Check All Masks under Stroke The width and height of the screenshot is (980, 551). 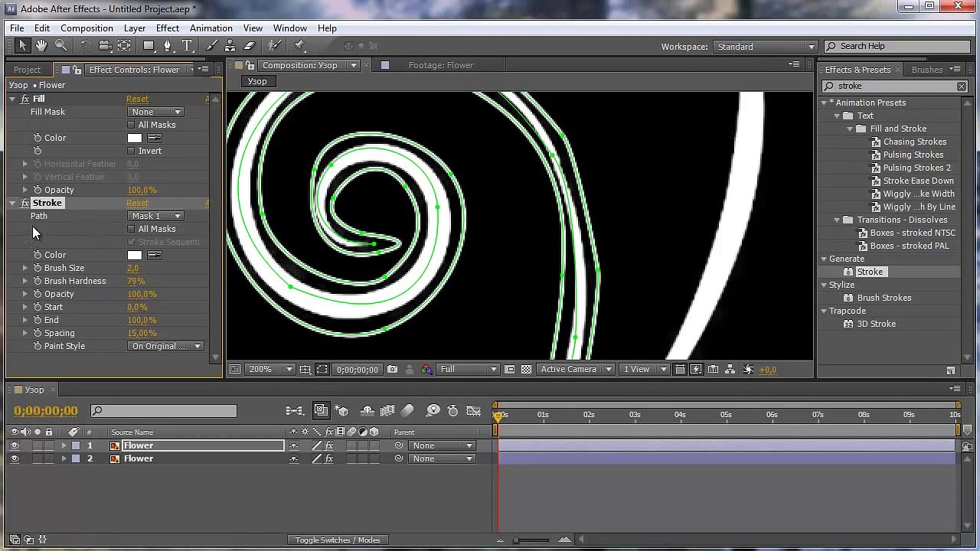click(x=131, y=229)
